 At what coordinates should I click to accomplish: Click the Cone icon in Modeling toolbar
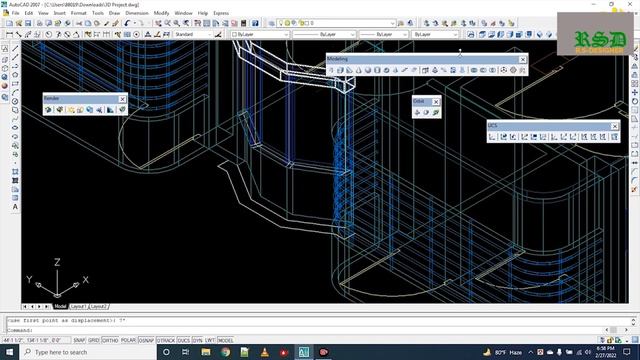(x=358, y=70)
